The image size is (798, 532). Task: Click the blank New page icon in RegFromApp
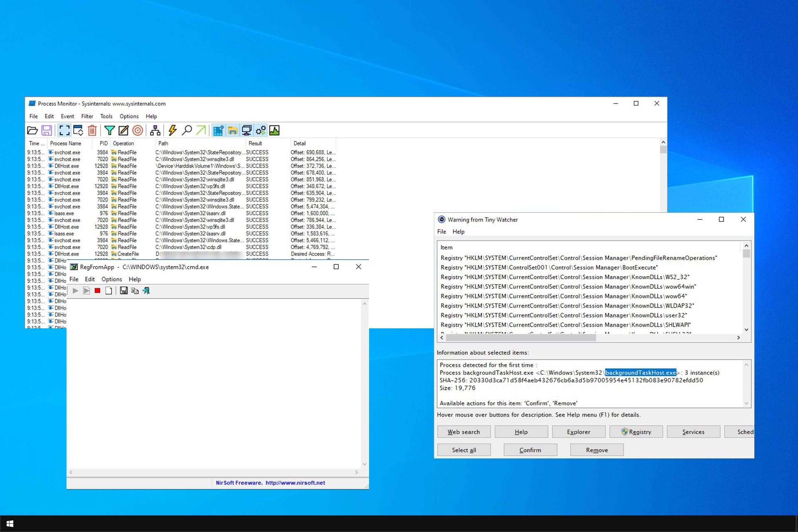pyautogui.click(x=108, y=291)
